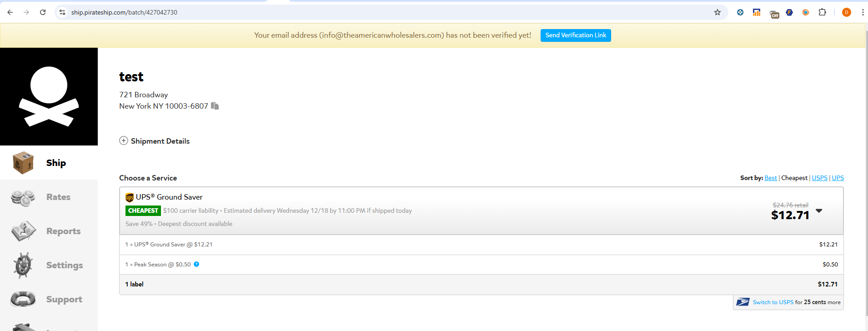Click Send Verification Link button
The height and width of the screenshot is (331, 868).
point(576,35)
